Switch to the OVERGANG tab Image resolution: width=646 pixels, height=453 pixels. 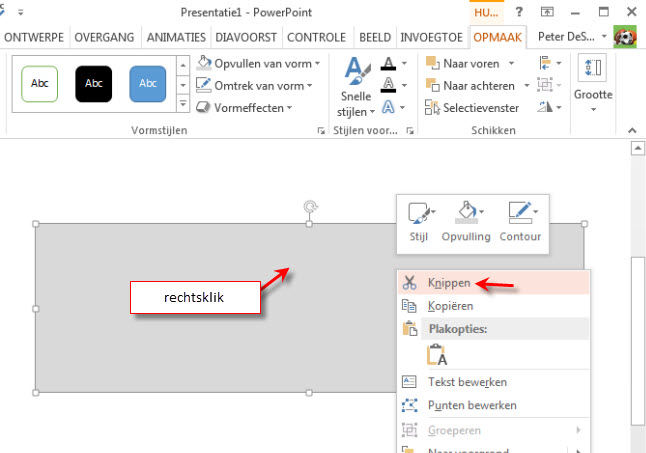pos(104,37)
